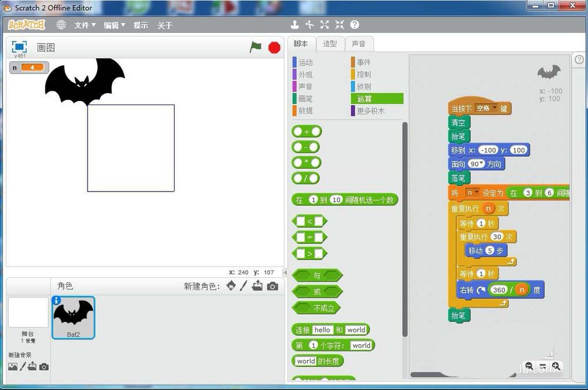Image resolution: width=588 pixels, height=390 pixels.
Task: Open the language globe menu
Action: pos(61,25)
